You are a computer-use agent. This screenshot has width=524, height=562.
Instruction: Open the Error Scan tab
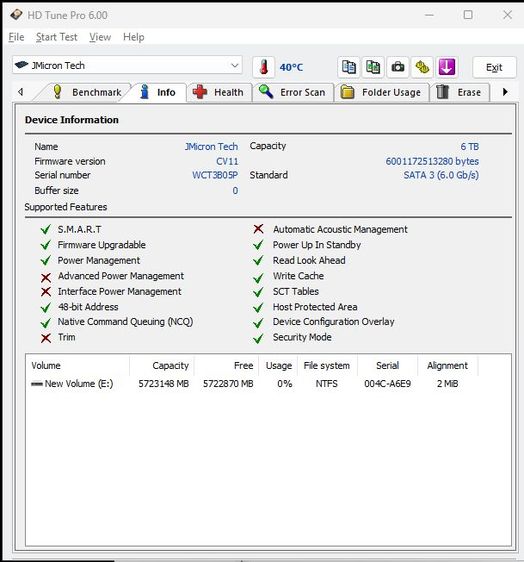293,92
